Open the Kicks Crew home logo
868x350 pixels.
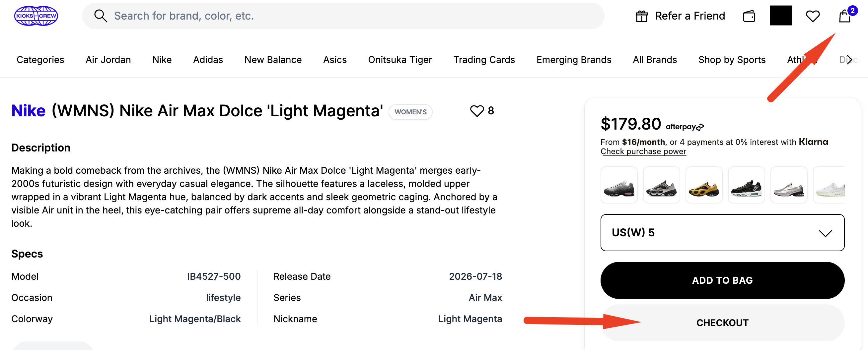[36, 16]
